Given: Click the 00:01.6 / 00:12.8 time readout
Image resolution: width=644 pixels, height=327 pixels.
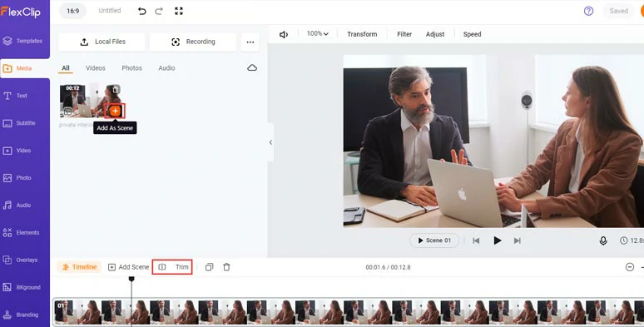Looking at the screenshot, I should [388, 267].
